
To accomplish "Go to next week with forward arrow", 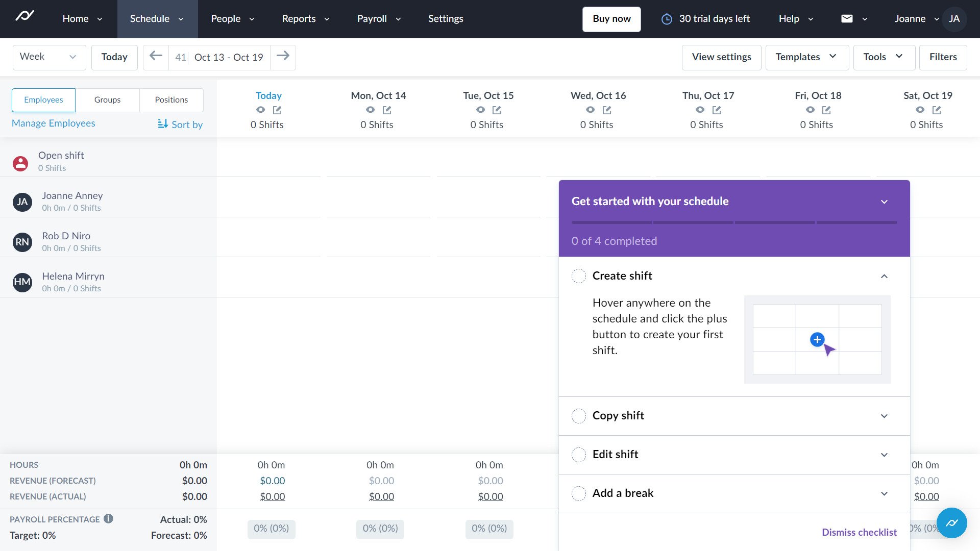I will [x=283, y=57].
